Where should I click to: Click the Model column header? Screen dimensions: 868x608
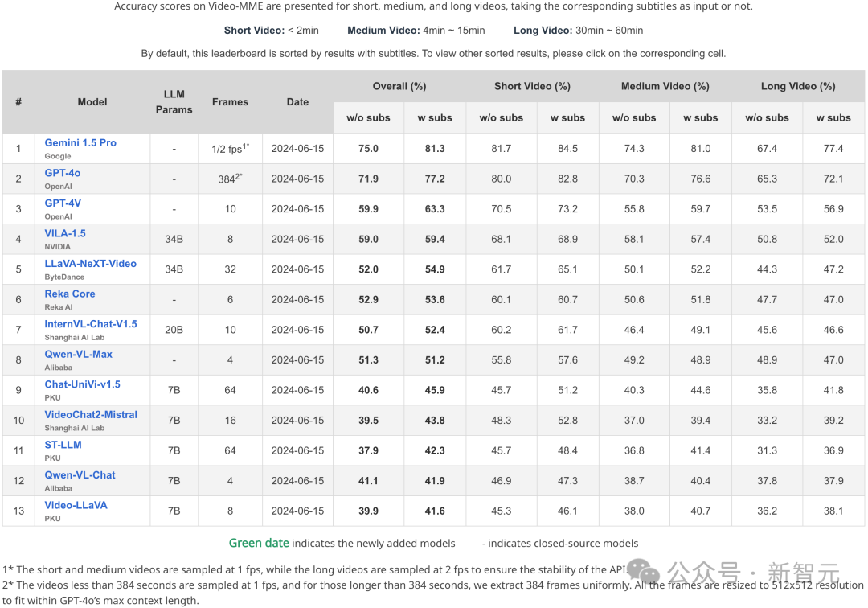pyautogui.click(x=92, y=102)
